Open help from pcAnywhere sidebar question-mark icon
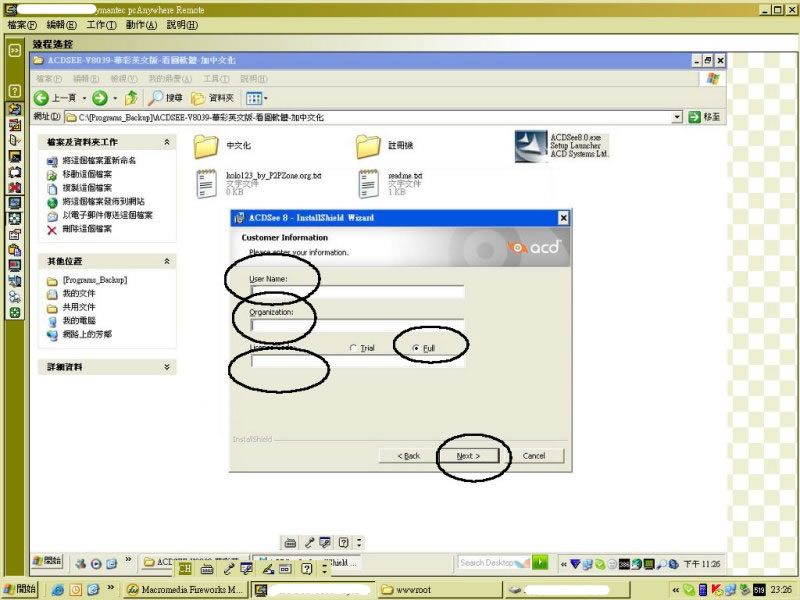The height and width of the screenshot is (600, 800). pos(14,91)
